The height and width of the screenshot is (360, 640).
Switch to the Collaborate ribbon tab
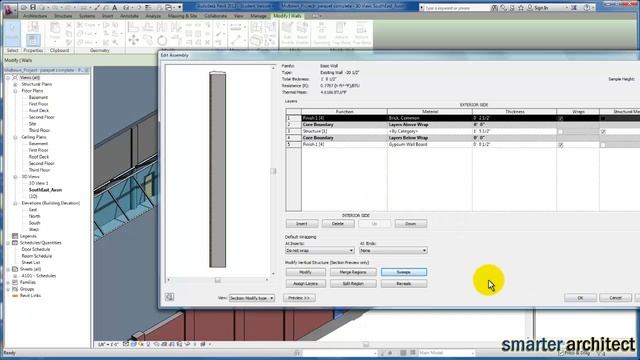point(216,16)
